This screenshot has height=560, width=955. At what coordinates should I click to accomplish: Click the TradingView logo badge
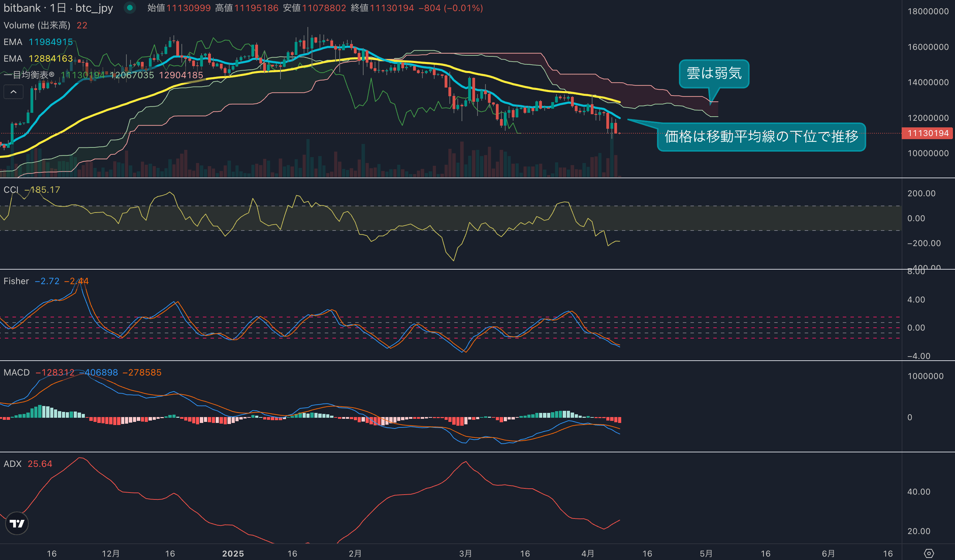[17, 524]
